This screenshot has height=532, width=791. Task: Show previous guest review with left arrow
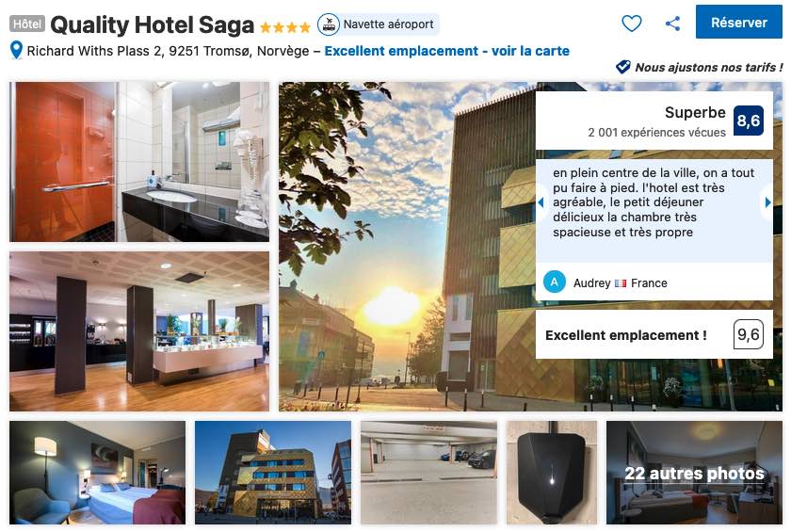pyautogui.click(x=541, y=202)
